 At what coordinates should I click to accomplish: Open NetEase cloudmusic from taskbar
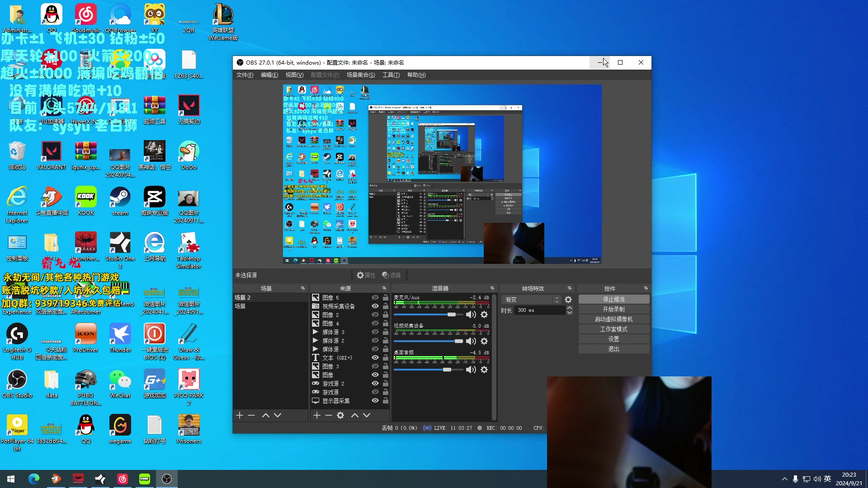[123, 479]
